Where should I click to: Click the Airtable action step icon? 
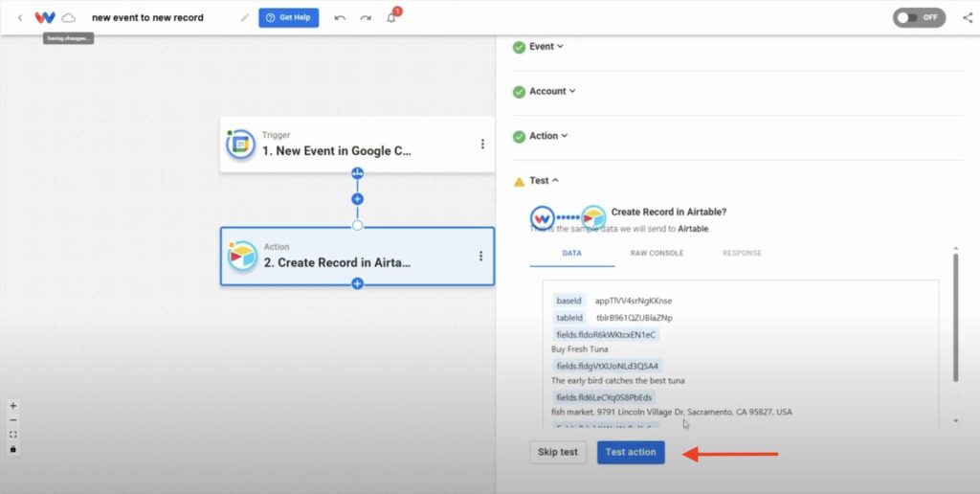(x=242, y=256)
